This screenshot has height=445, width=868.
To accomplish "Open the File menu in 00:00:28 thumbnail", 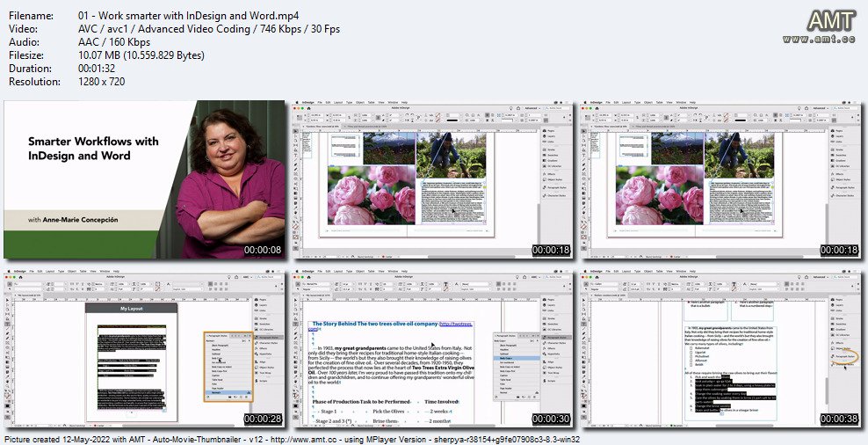I will [32, 271].
